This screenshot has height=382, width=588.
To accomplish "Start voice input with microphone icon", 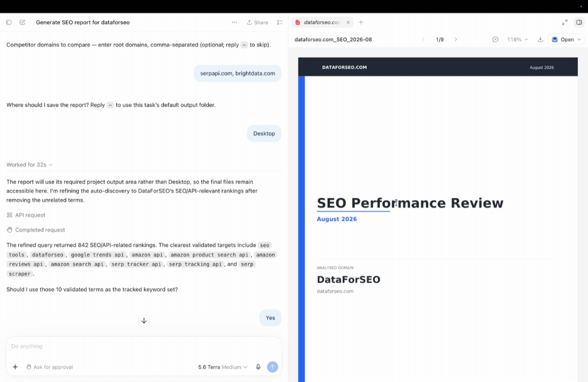I will tap(258, 367).
